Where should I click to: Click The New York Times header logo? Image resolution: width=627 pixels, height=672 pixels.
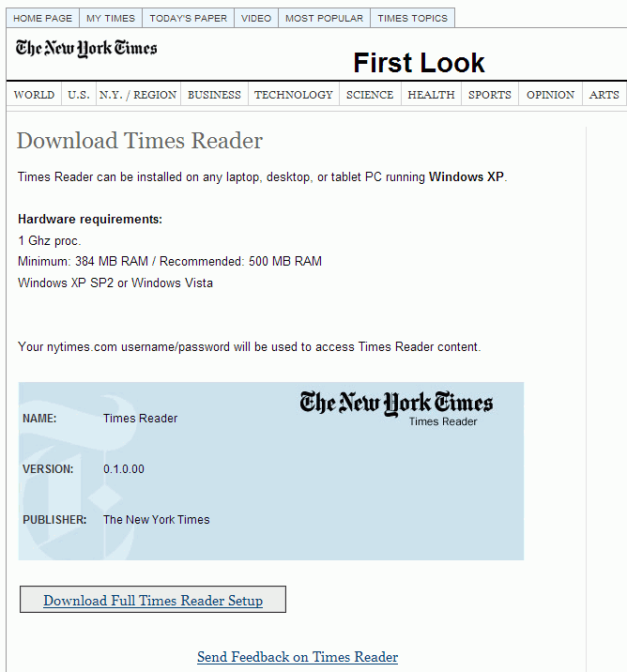(x=86, y=48)
